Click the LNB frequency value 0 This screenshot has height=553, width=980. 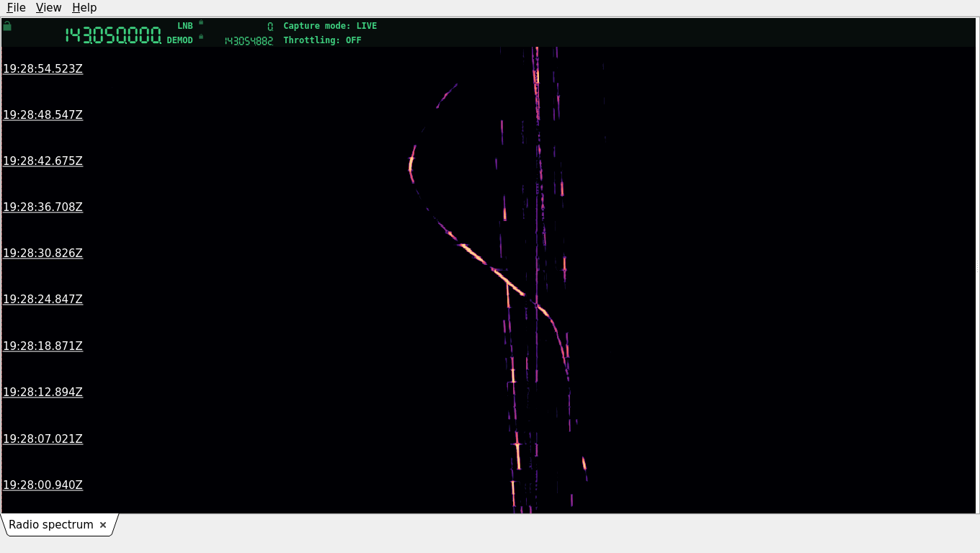click(270, 26)
